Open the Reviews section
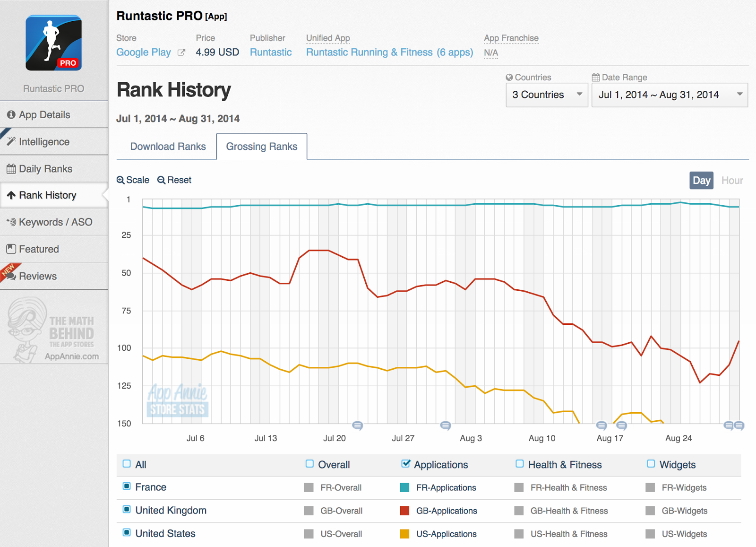Viewport: 756px width, 547px height. point(54,276)
